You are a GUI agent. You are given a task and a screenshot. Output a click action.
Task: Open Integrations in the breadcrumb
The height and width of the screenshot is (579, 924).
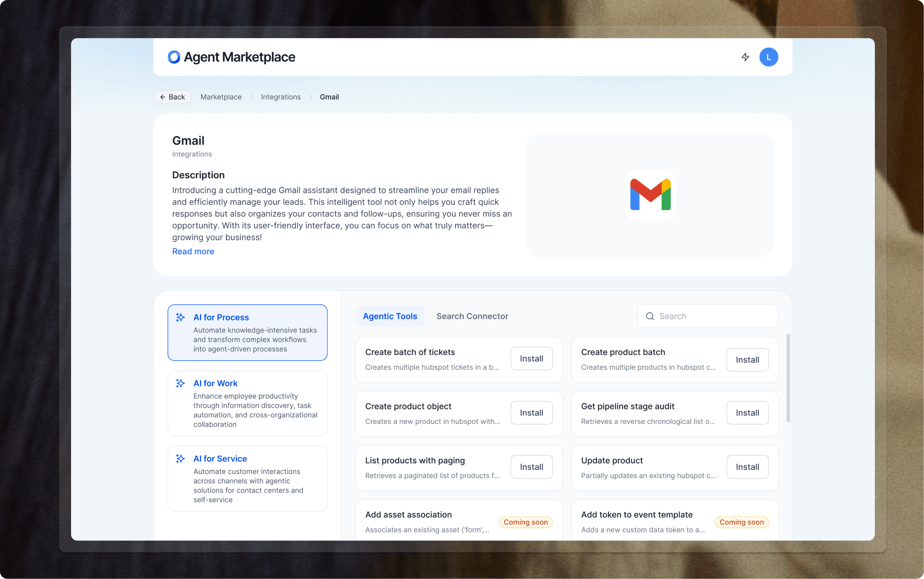tap(281, 97)
